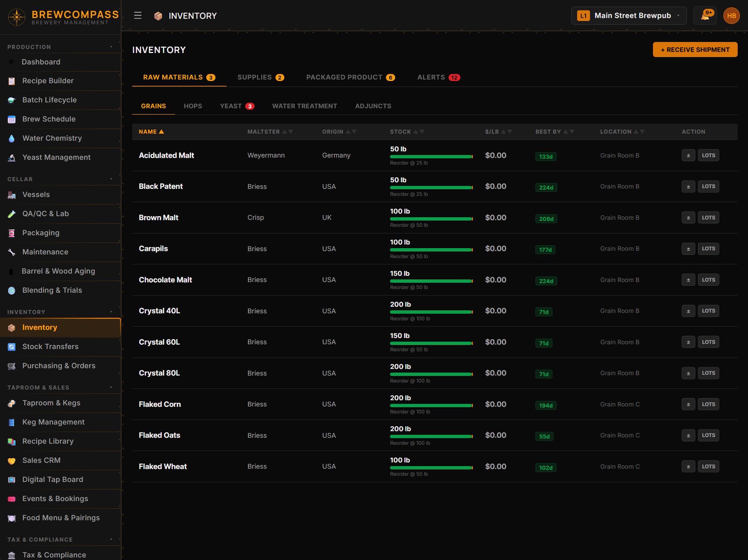Screen dimensions: 748x560
Task: Click Flaked Corn stock level bar
Action: pos(431,405)
